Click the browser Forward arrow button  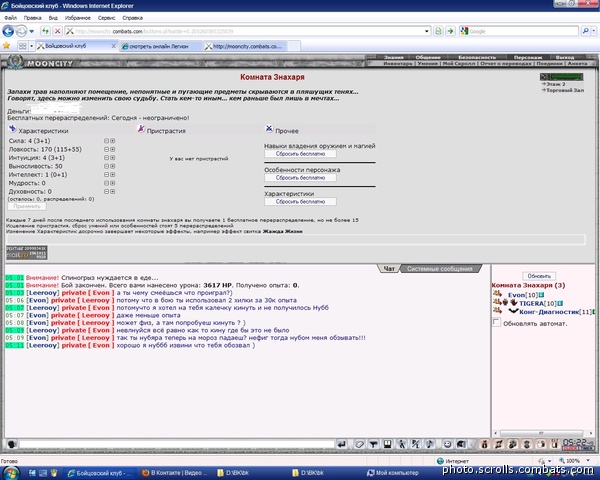point(21,31)
